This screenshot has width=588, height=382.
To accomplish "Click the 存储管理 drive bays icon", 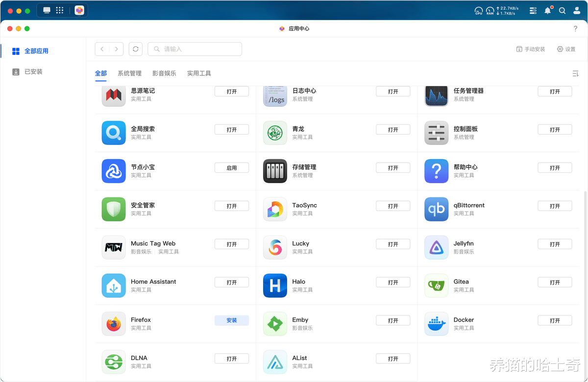I will 275,171.
